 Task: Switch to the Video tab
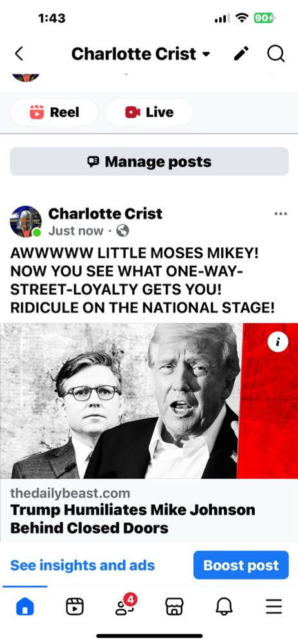pyautogui.click(x=75, y=606)
